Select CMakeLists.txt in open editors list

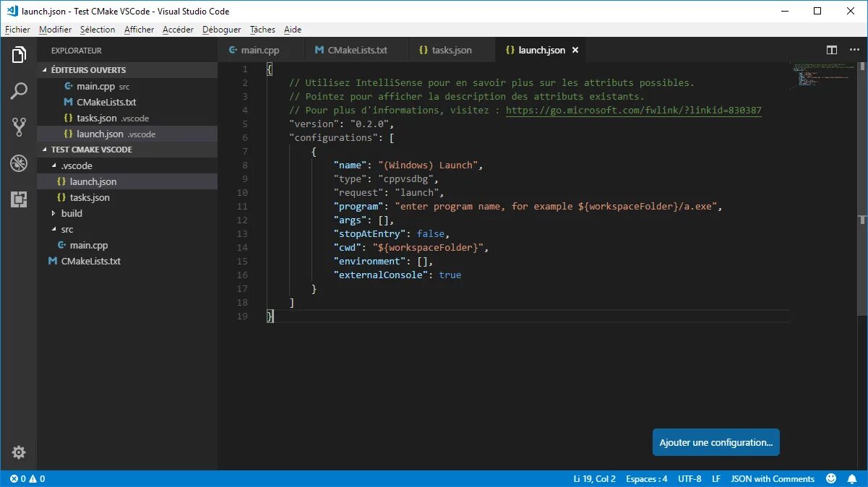(127, 102)
